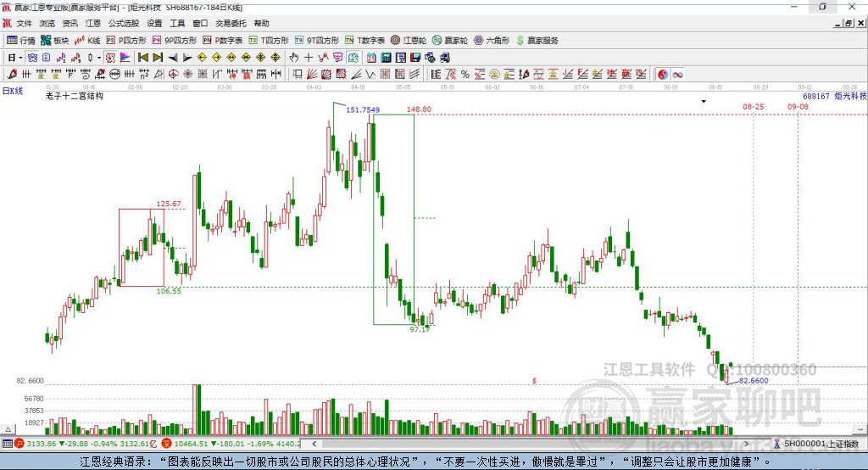Open the 江恩 menu
The height and width of the screenshot is (470, 868).
(93, 23)
